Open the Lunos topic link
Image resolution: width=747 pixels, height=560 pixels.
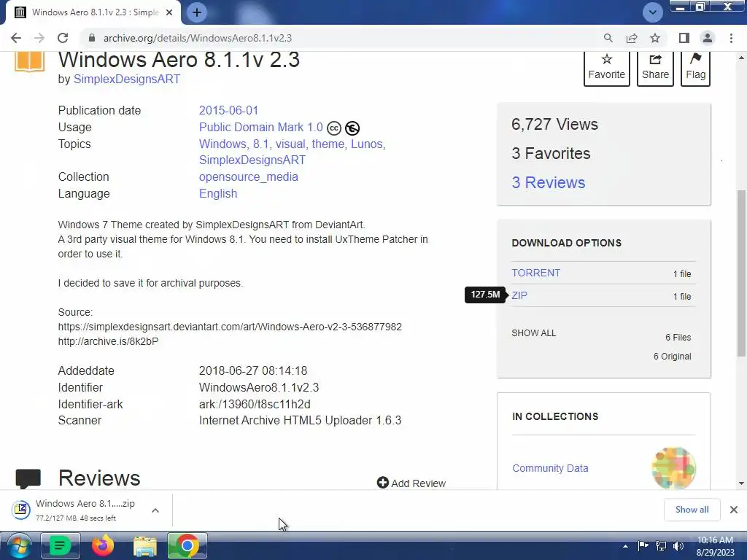[x=367, y=144]
